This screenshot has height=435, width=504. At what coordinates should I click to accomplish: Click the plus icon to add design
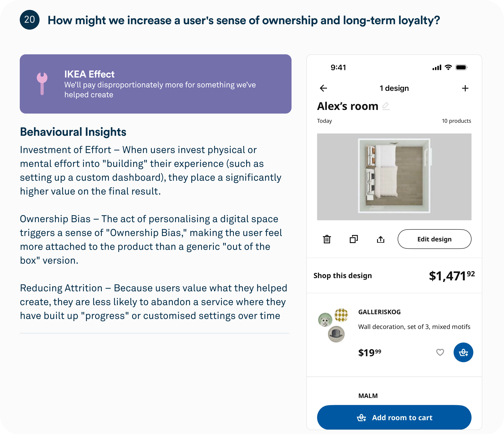(465, 88)
